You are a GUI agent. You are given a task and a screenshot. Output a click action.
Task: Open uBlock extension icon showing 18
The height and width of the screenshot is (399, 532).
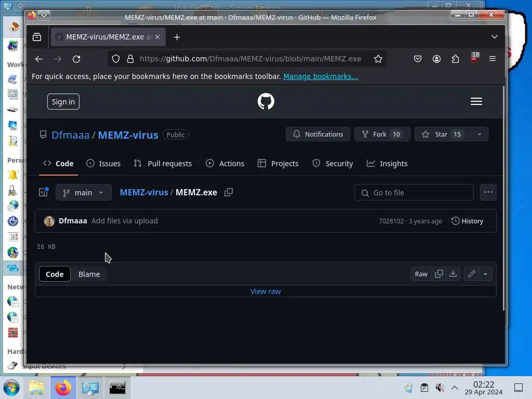pyautogui.click(x=474, y=58)
